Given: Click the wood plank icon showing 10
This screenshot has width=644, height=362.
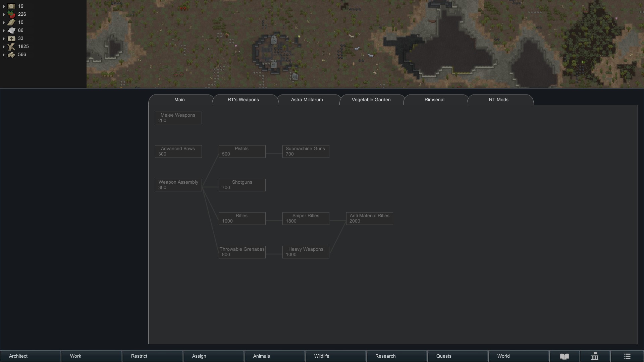Looking at the screenshot, I should [x=11, y=22].
